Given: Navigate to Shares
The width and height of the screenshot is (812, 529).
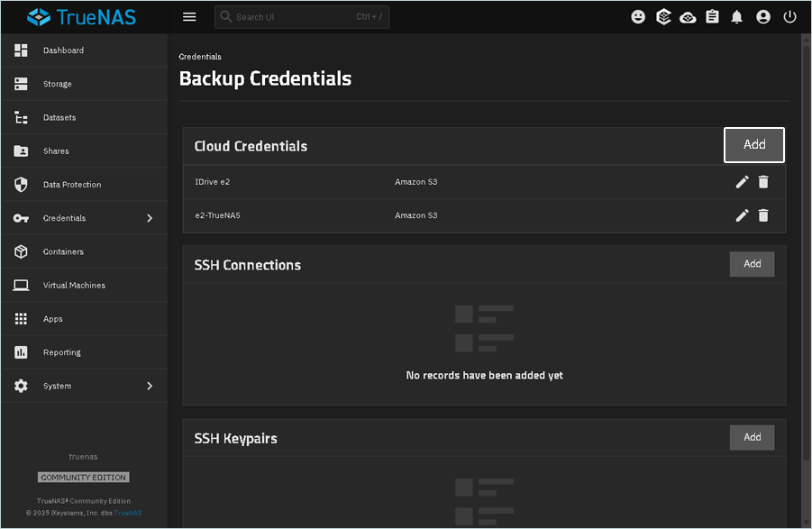Looking at the screenshot, I should (85, 150).
